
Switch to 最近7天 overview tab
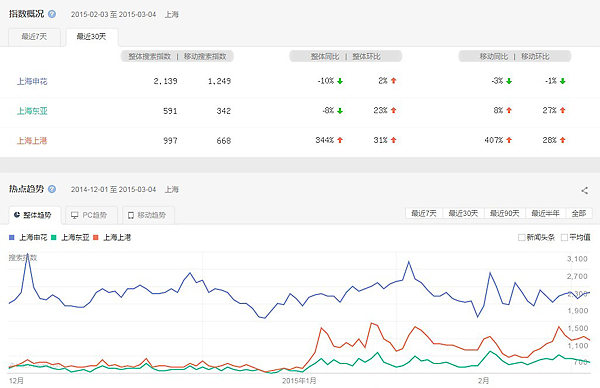tap(34, 37)
